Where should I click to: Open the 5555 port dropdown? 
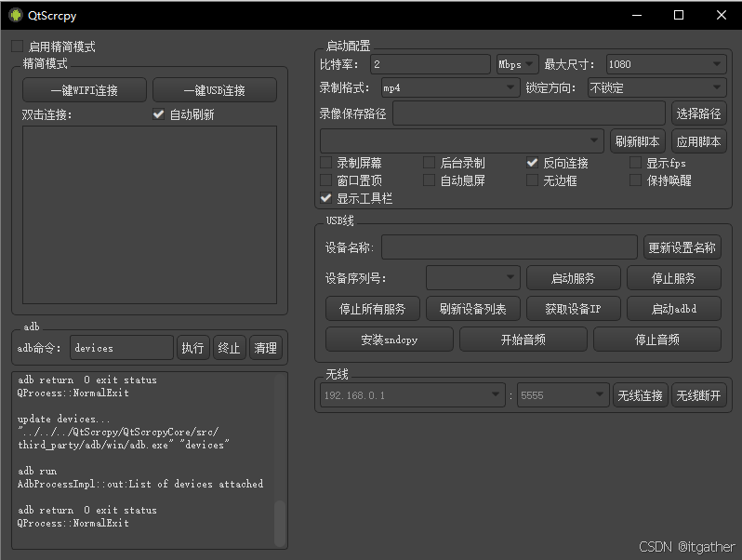(x=563, y=395)
